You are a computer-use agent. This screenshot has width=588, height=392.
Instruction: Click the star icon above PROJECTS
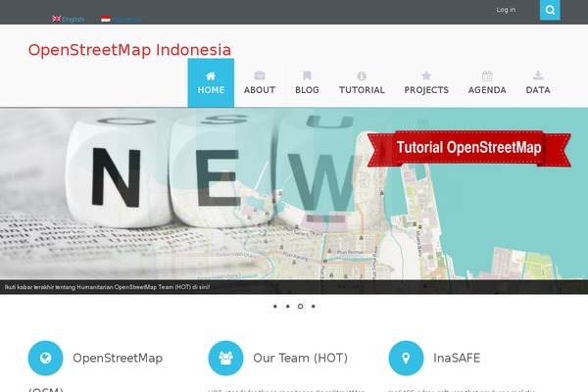click(x=426, y=75)
